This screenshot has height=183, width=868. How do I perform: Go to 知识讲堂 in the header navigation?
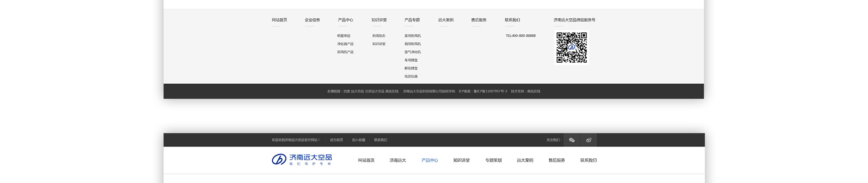click(x=461, y=161)
